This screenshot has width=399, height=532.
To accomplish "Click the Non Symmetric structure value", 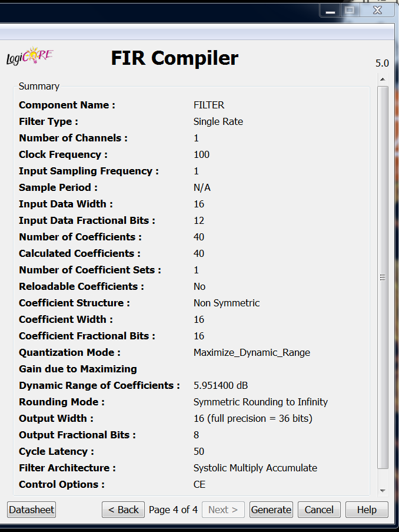I will pos(227,303).
